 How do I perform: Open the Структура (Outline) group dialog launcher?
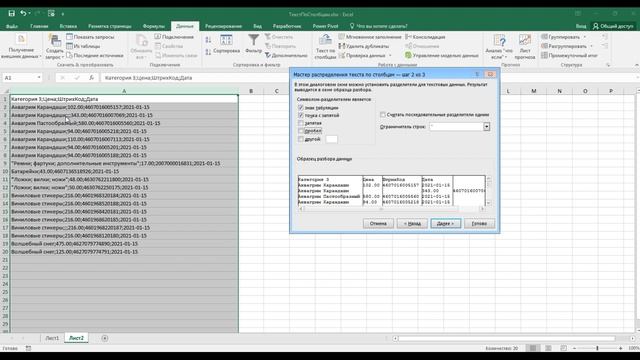pos(608,65)
